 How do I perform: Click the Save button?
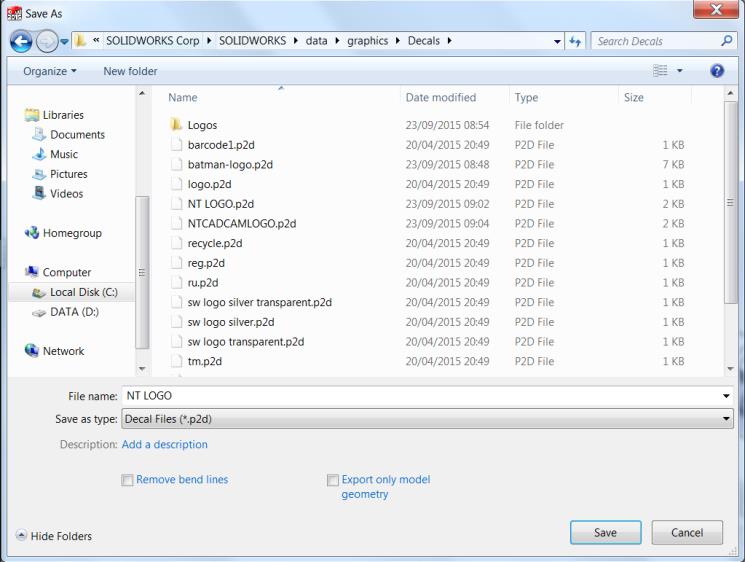[x=605, y=533]
